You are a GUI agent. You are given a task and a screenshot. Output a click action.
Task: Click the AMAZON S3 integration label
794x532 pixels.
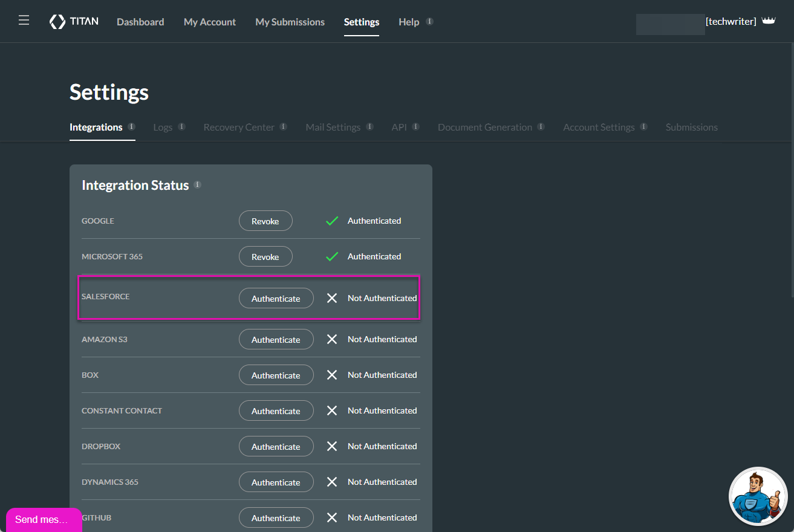point(105,339)
